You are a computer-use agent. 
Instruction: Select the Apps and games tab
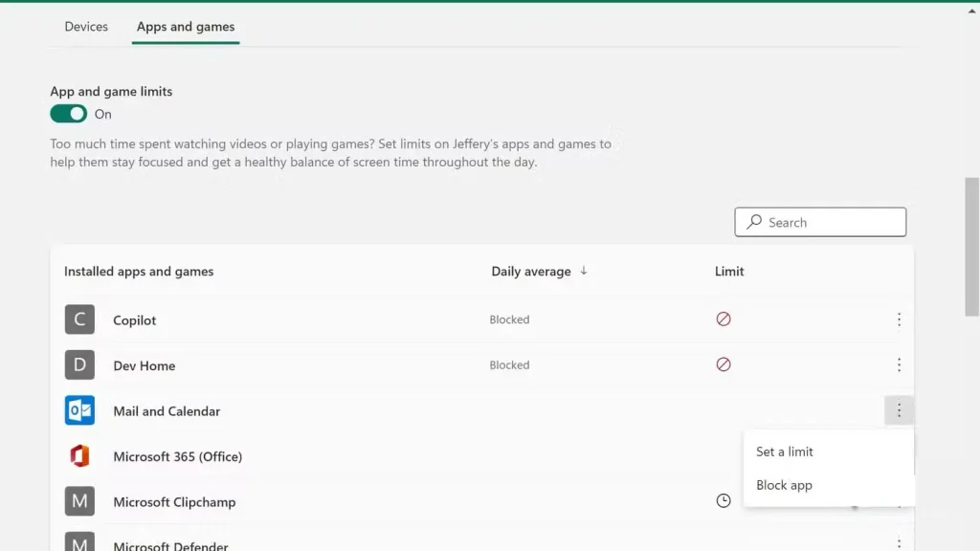186,27
